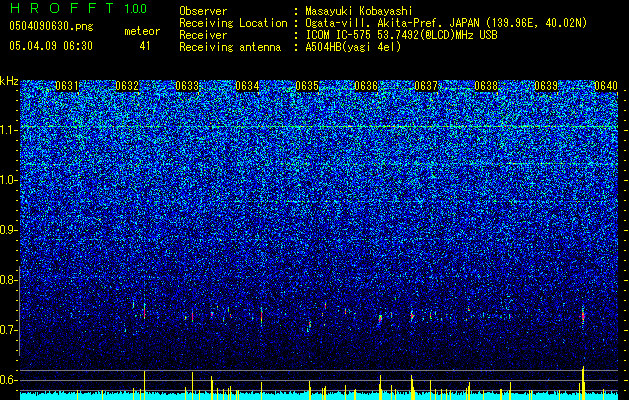Click the meteor count value 41
Screen dimensions: 629x400
(145, 46)
